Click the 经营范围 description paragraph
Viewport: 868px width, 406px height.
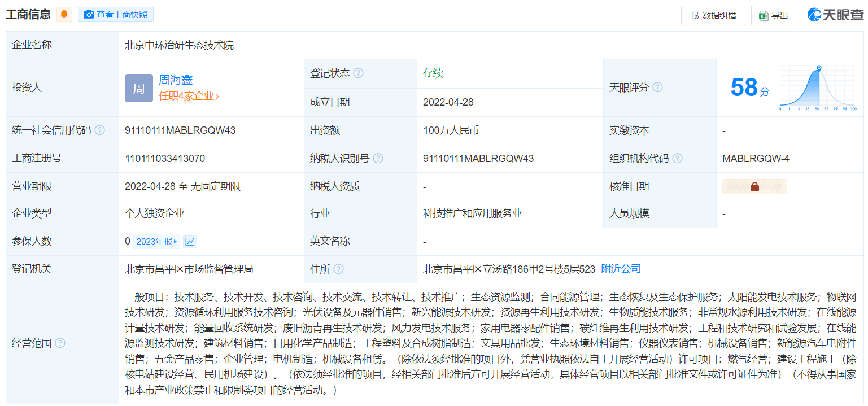click(490, 343)
